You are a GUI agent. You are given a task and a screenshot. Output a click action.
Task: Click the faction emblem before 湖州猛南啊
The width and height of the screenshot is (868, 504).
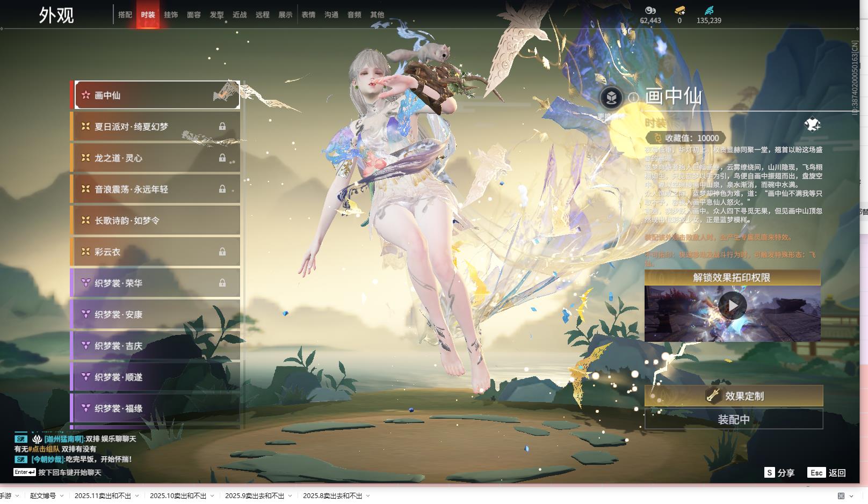coord(37,439)
